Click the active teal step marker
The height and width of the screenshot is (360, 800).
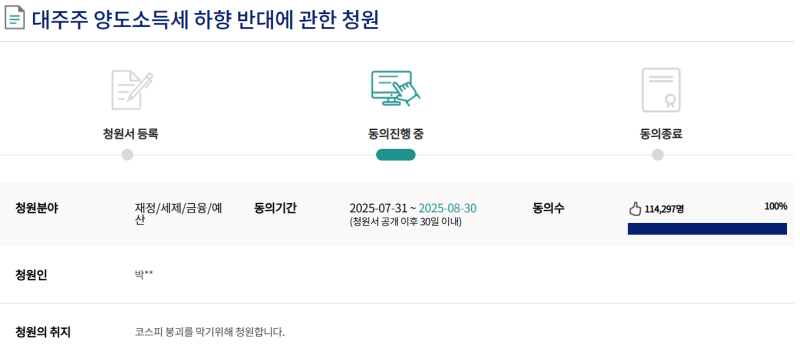point(396,155)
